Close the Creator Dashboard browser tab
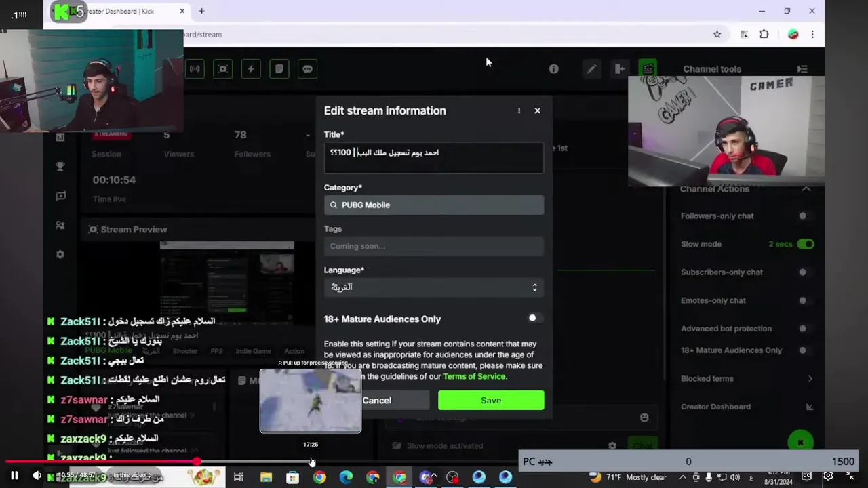This screenshot has width=868, height=488. click(x=182, y=11)
